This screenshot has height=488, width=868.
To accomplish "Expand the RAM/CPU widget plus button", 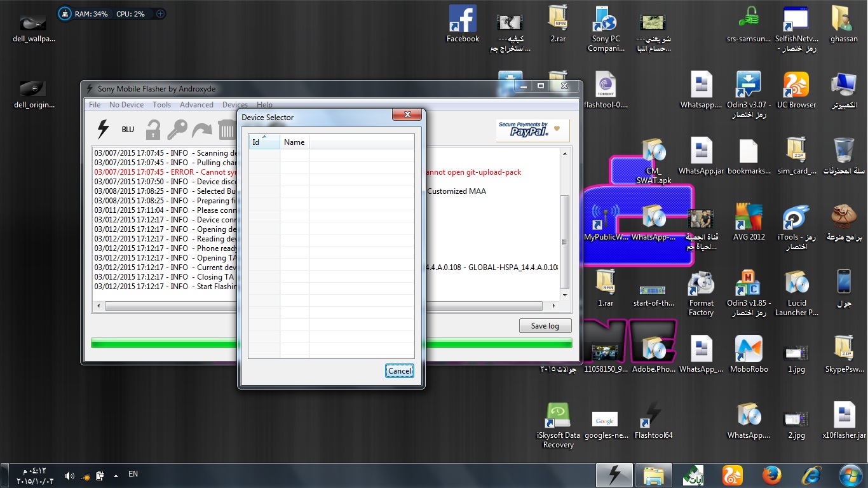I will click(160, 13).
